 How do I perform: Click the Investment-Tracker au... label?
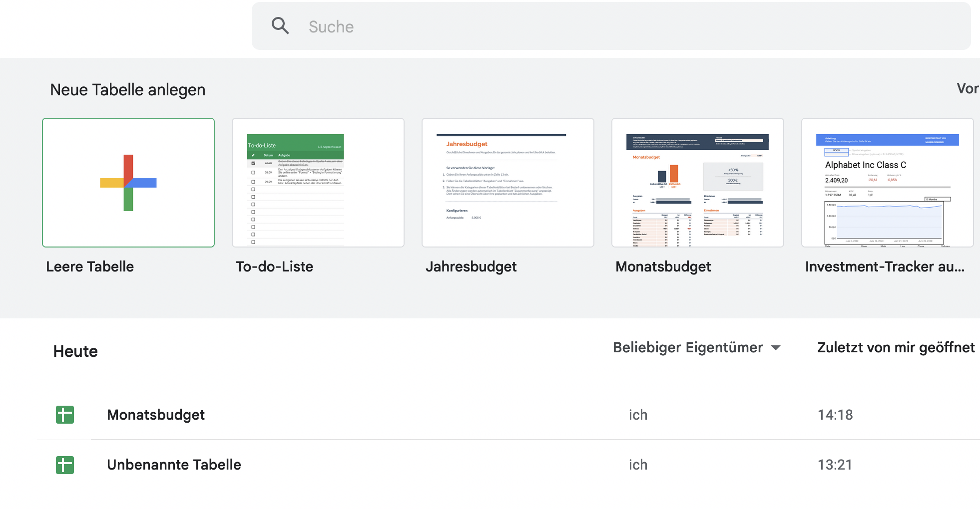[885, 266]
